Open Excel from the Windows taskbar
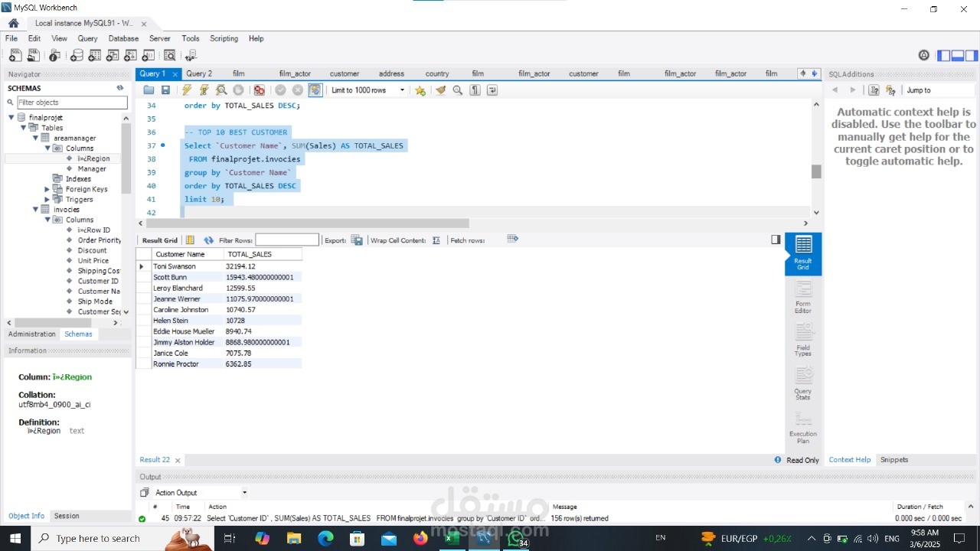The height and width of the screenshot is (551, 980). [x=452, y=538]
